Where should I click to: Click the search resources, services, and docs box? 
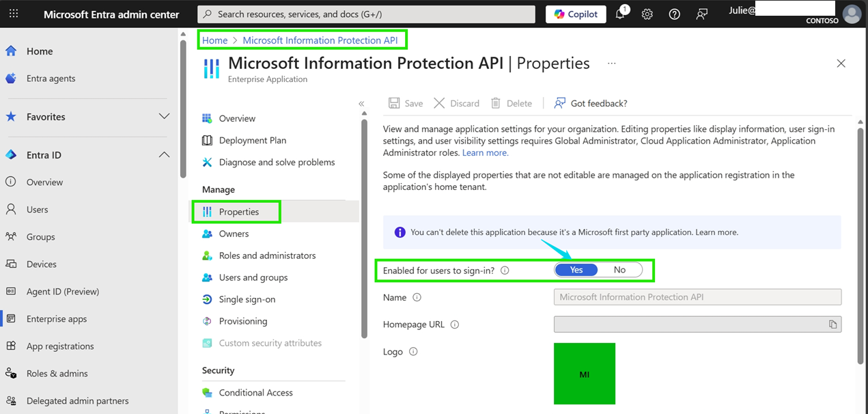click(367, 14)
